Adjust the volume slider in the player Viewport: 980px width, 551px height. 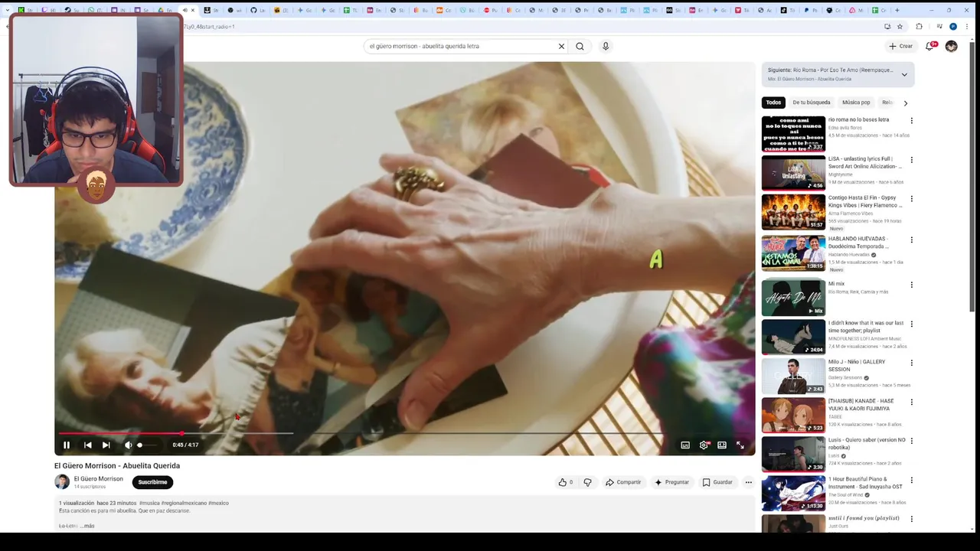147,445
